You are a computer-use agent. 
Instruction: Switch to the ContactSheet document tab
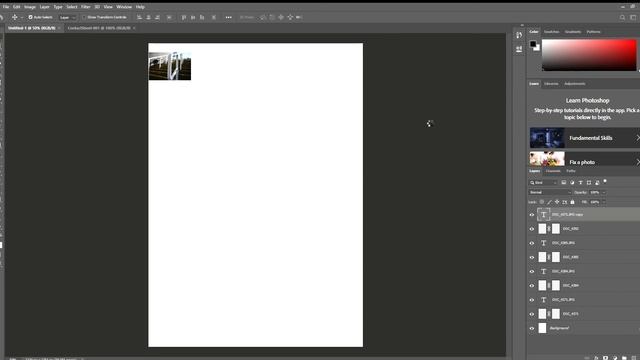99,28
